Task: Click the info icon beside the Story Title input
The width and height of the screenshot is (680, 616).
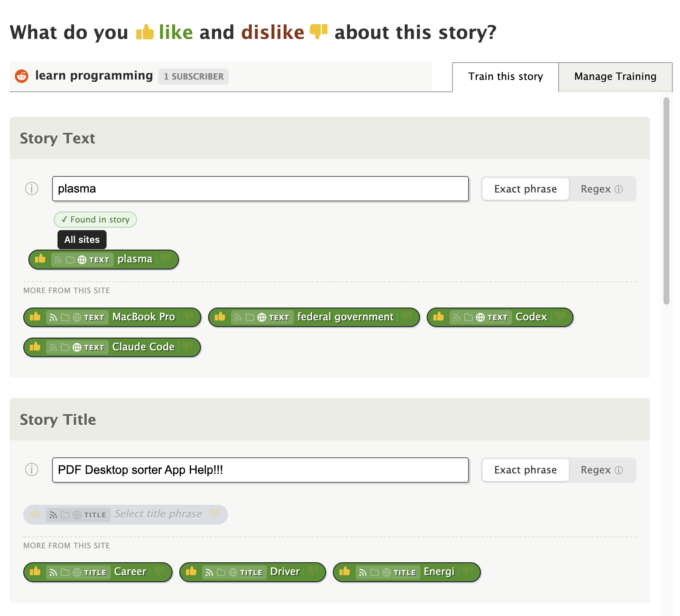Action: point(32,470)
